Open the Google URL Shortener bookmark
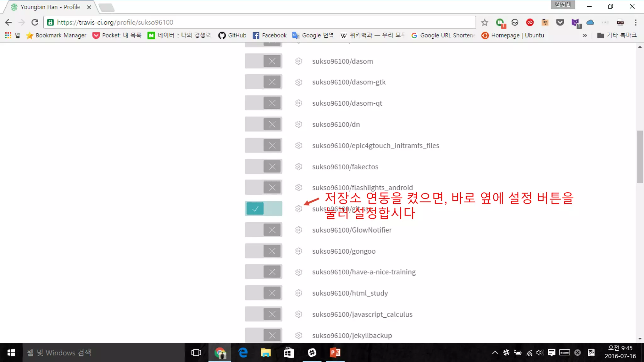The height and width of the screenshot is (362, 644). [443, 35]
